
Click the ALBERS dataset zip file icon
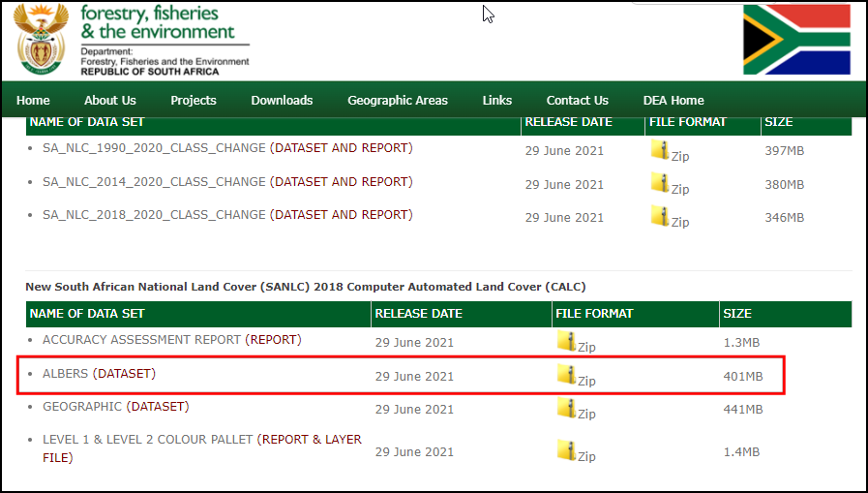(566, 375)
